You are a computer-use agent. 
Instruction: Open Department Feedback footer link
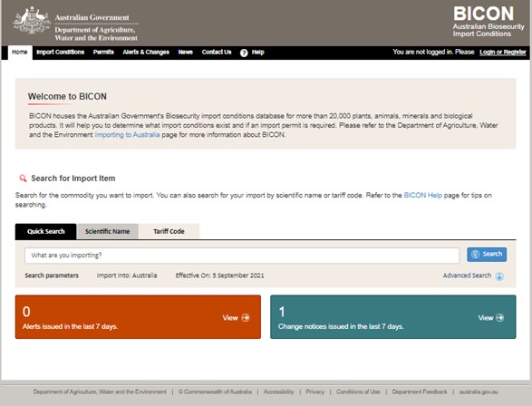tap(420, 391)
